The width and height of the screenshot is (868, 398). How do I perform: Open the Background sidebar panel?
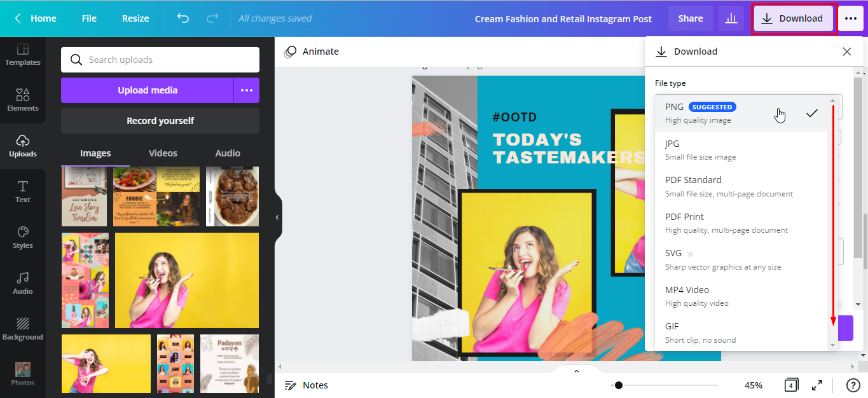pyautogui.click(x=23, y=329)
